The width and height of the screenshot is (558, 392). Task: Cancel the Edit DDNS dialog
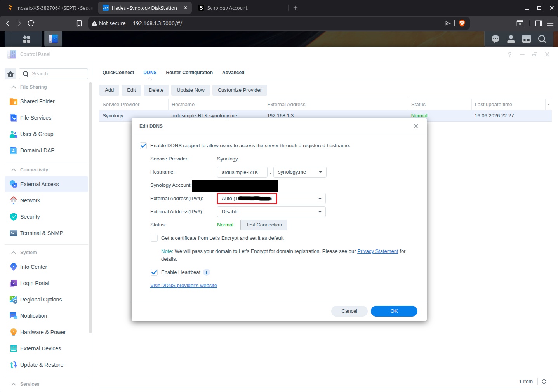pos(349,311)
